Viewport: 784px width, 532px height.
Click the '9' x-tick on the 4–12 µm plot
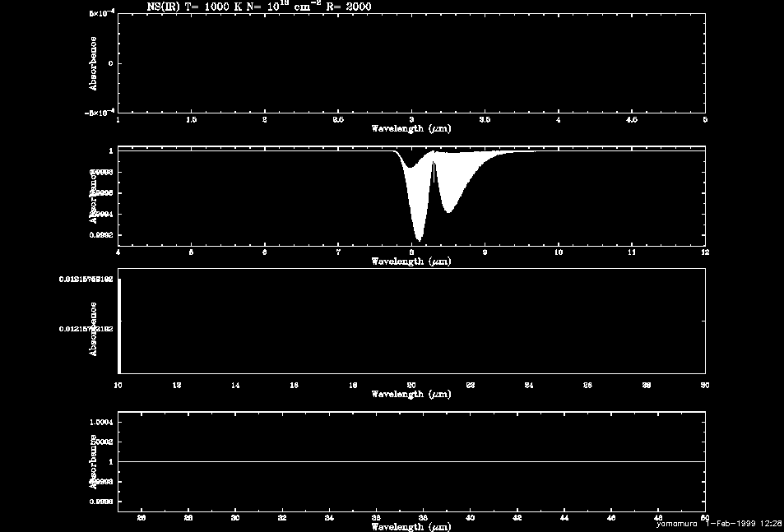pyautogui.click(x=485, y=252)
